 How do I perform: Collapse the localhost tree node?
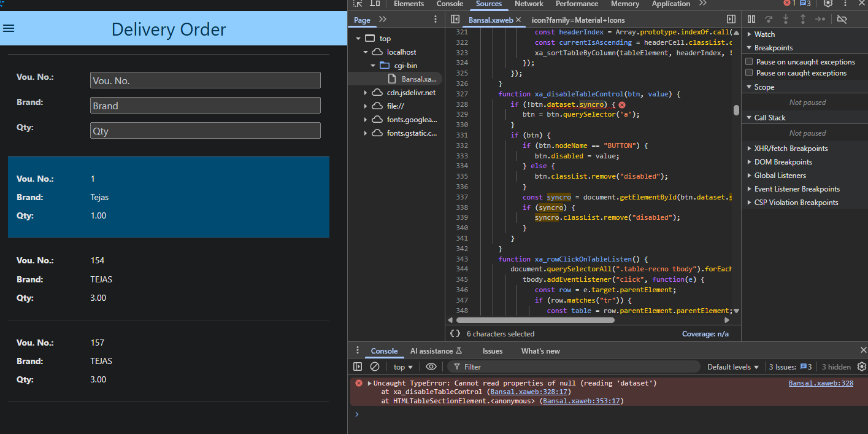click(x=366, y=52)
